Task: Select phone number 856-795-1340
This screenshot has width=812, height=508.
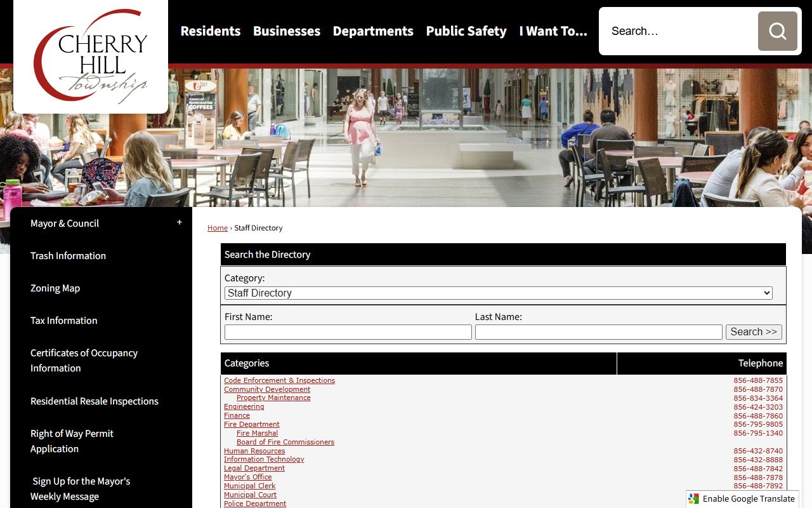Action: coord(758,433)
